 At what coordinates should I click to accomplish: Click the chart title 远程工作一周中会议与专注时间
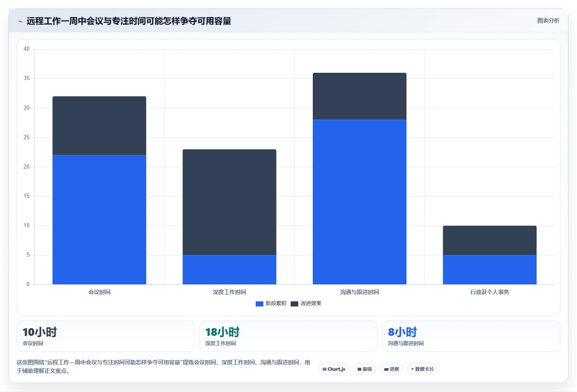tap(129, 21)
